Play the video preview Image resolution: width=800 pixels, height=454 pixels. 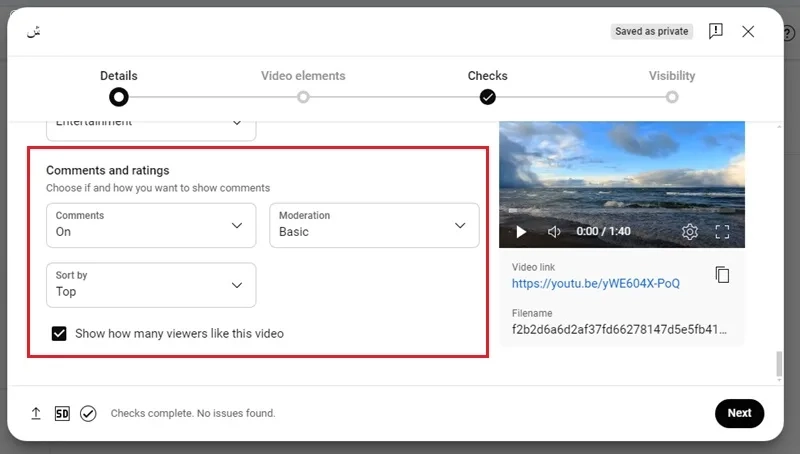520,232
